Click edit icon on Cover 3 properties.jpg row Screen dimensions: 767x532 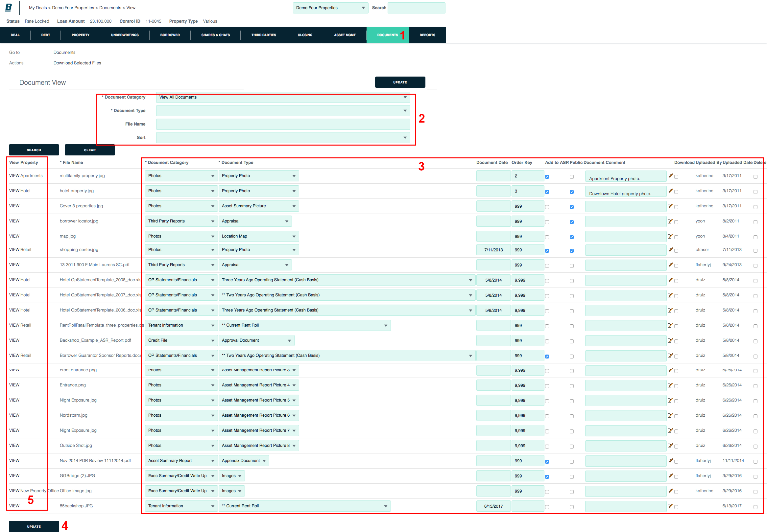coord(670,206)
